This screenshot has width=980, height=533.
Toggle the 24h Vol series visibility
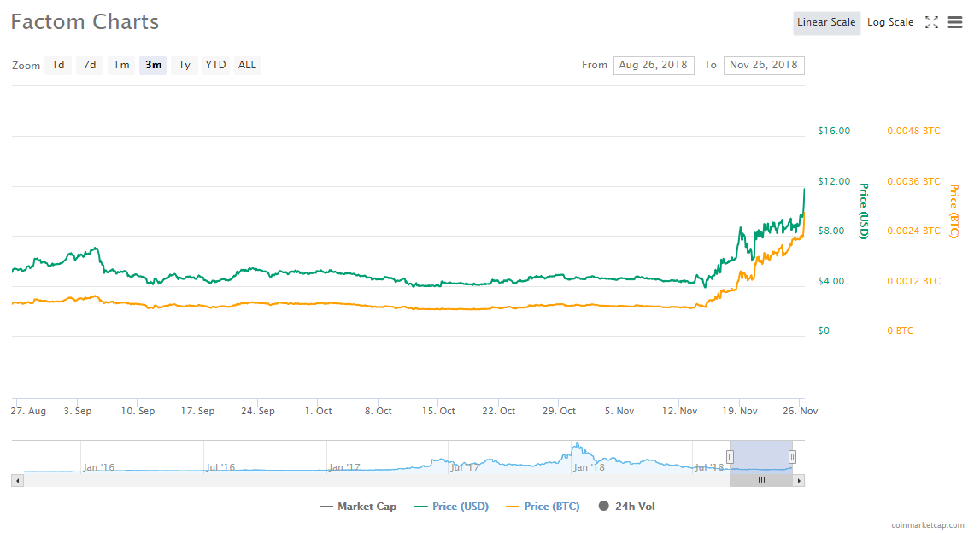(629, 506)
